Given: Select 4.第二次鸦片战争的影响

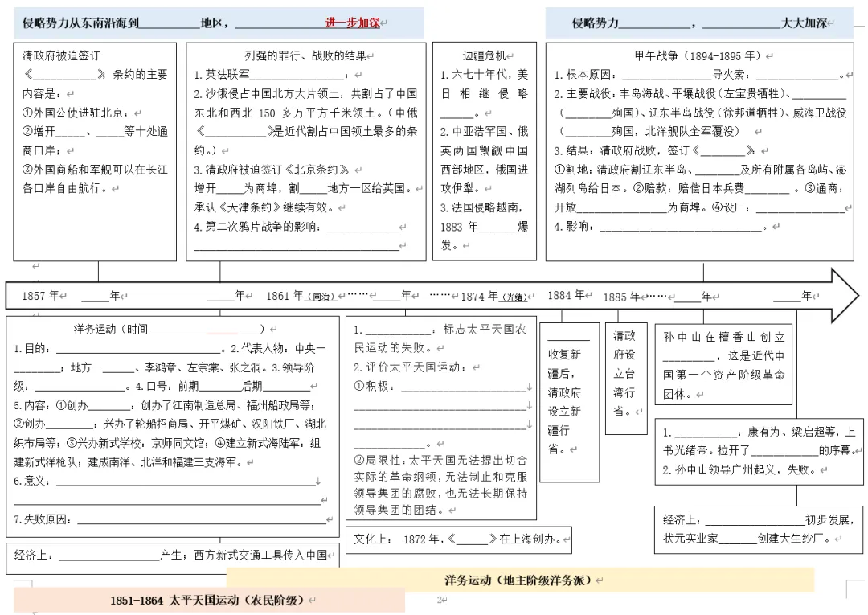Looking at the screenshot, I should pos(257,227).
